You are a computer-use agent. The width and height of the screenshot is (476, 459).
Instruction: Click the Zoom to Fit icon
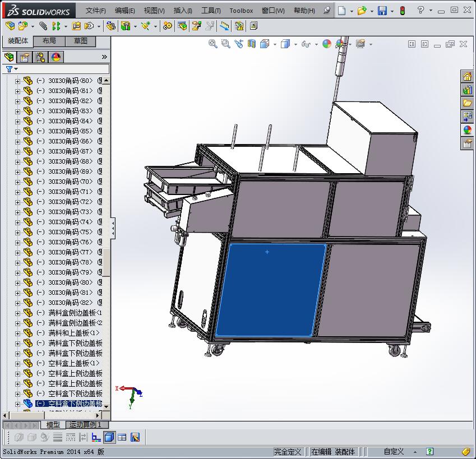point(213,44)
